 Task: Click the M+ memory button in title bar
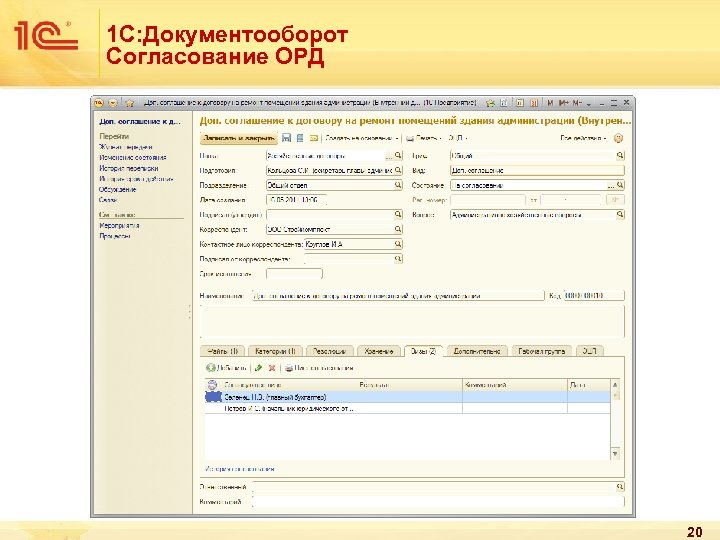tap(563, 103)
